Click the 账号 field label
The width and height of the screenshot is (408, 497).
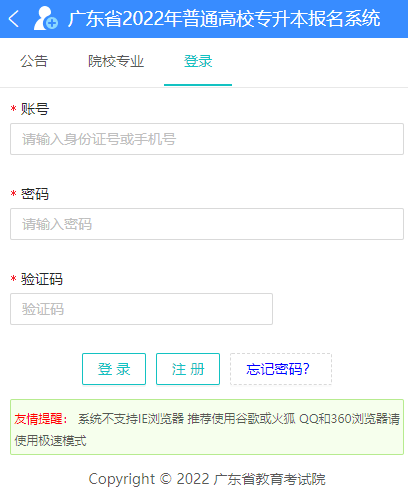(35, 109)
